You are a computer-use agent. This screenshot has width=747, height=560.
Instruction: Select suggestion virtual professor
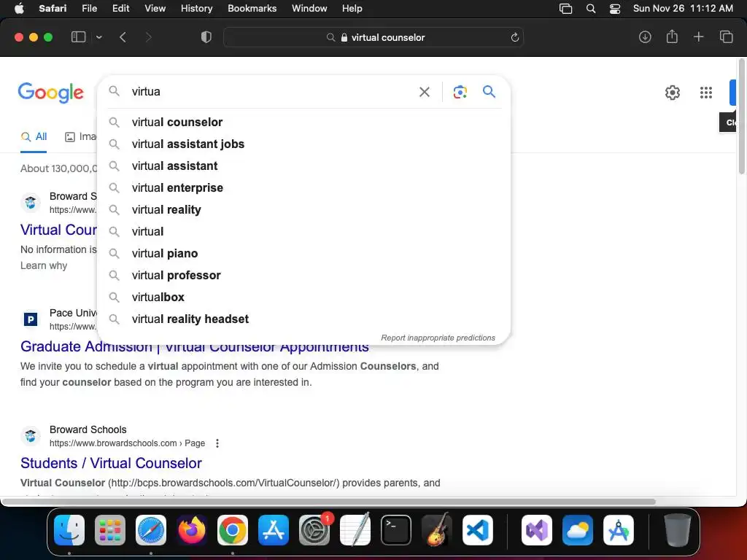click(x=303, y=276)
